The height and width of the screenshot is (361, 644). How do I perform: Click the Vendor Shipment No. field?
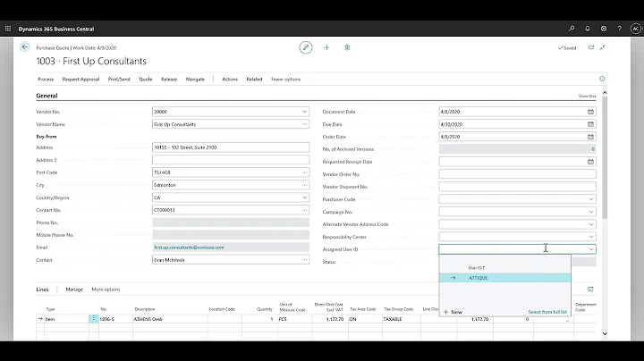(x=517, y=187)
